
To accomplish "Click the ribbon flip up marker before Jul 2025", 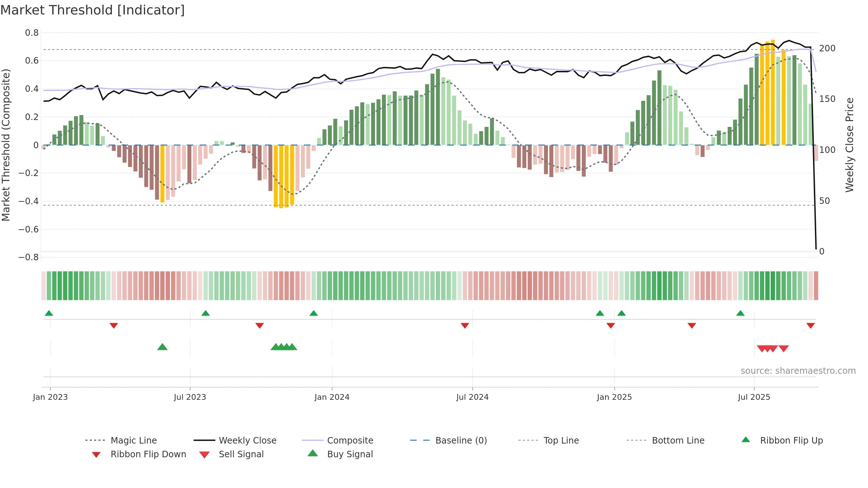I will [x=740, y=313].
